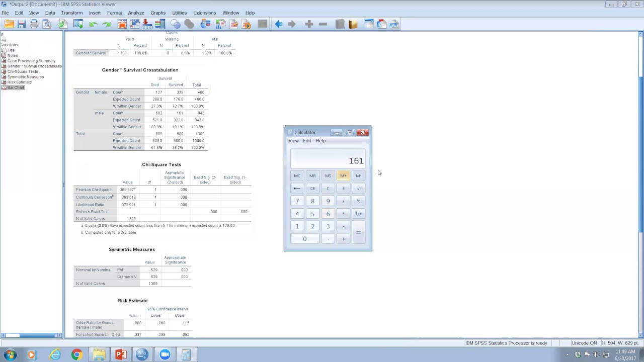
Task: Click the MC button in Calculator
Action: point(297,175)
